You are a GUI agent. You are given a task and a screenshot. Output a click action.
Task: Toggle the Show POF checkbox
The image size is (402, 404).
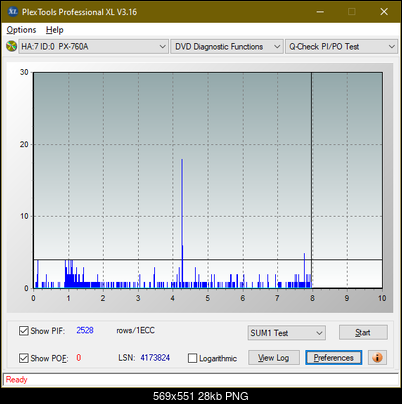point(24,358)
